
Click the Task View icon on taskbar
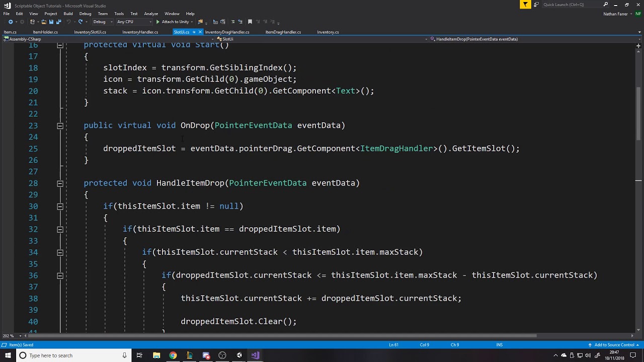coord(139,355)
